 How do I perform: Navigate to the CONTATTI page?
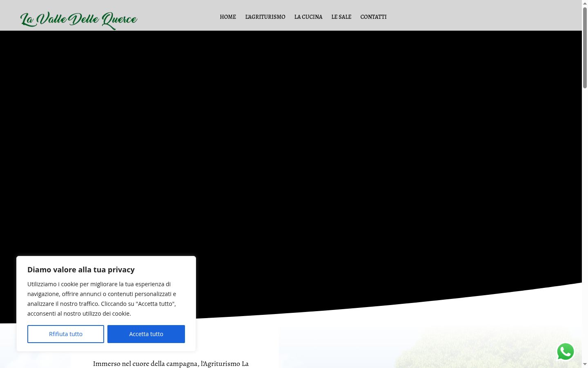[373, 17]
